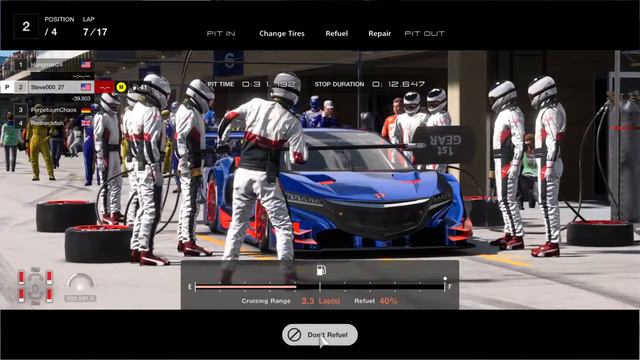
Task: Click the PIT TIME readout
Action: (251, 84)
